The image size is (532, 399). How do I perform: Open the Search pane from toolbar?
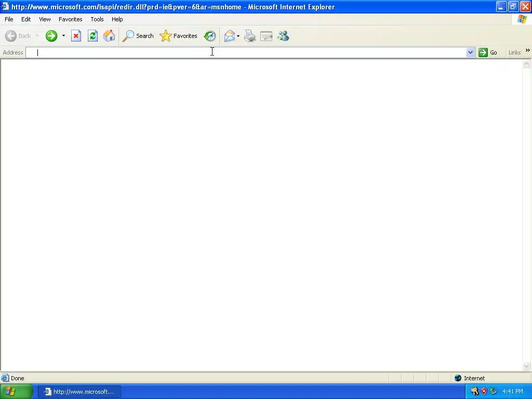(x=138, y=36)
